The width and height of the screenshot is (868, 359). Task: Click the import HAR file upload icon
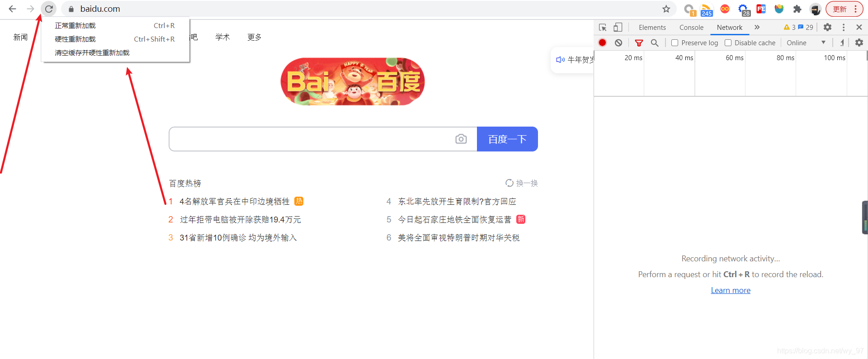842,43
